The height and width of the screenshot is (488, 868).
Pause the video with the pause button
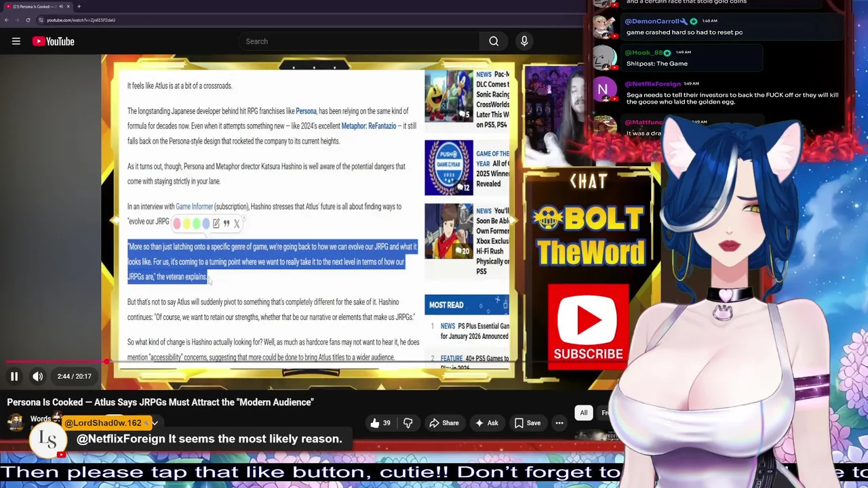14,376
